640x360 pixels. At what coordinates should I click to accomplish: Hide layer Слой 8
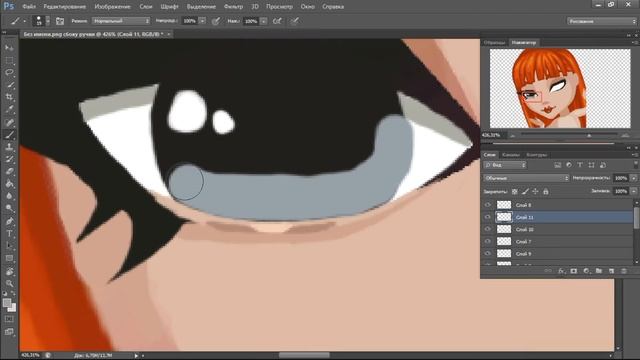tap(487, 205)
